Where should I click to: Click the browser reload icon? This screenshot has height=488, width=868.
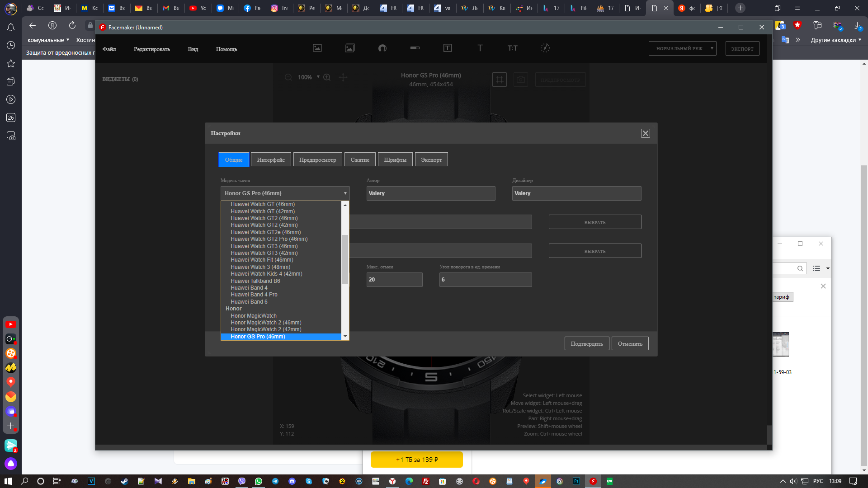pyautogui.click(x=72, y=25)
